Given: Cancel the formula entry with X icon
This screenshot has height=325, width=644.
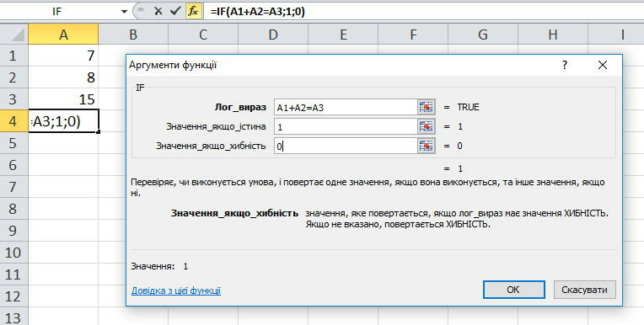Looking at the screenshot, I should [158, 11].
